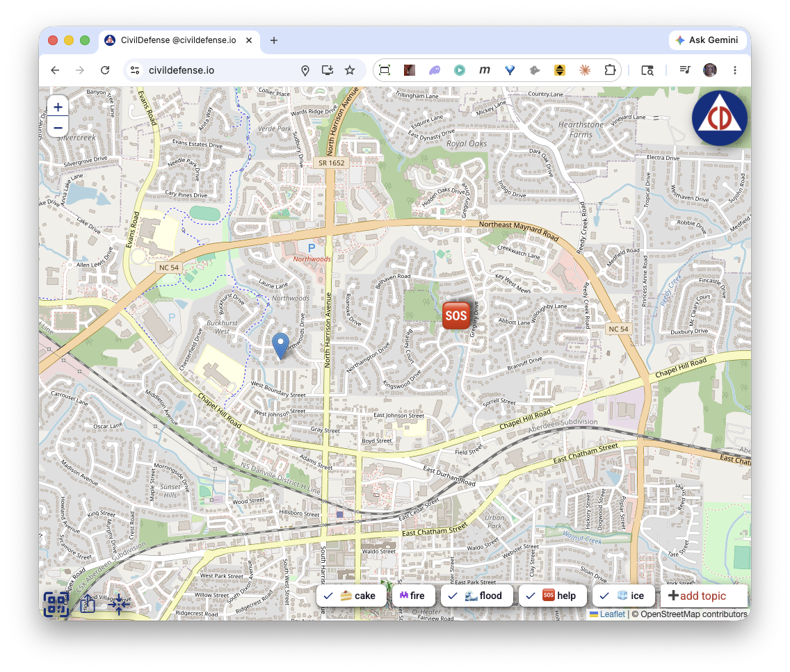This screenshot has width=790, height=672.
Task: Open the orange starburst Claude extension
Action: (x=584, y=70)
